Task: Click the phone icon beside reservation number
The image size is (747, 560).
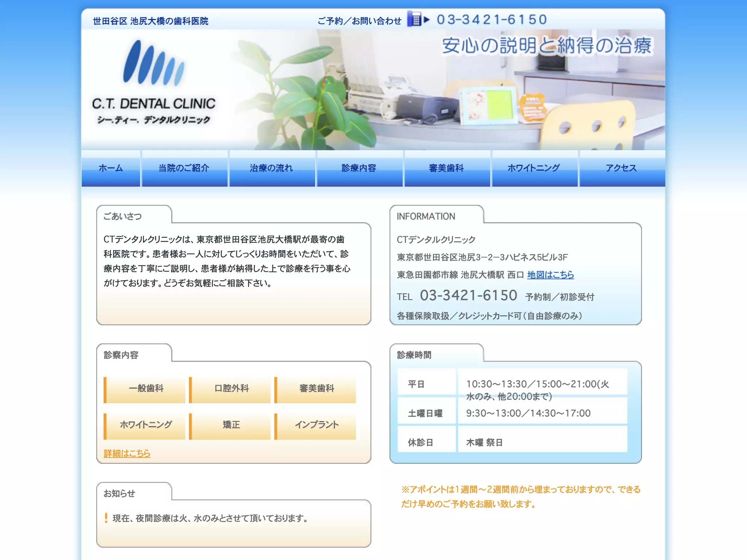Action: 414,19
